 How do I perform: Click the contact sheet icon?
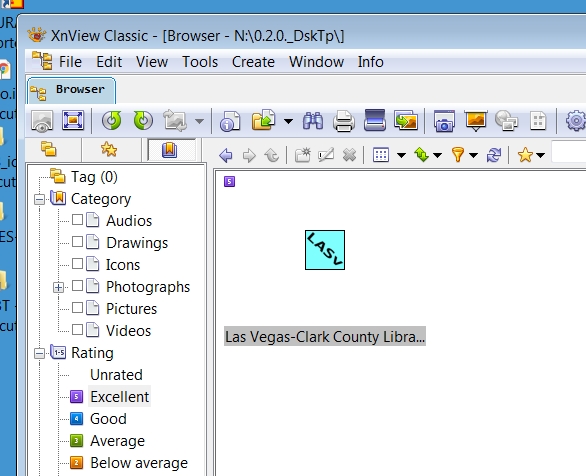pos(538,121)
